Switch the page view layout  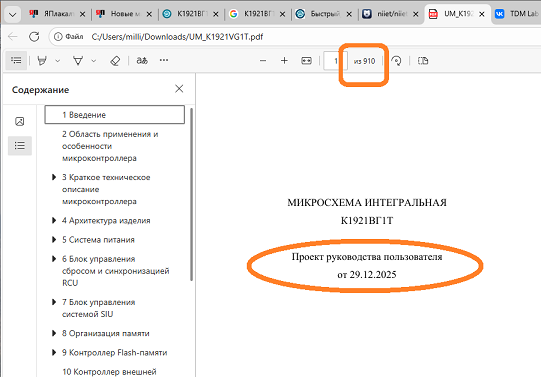coord(423,61)
